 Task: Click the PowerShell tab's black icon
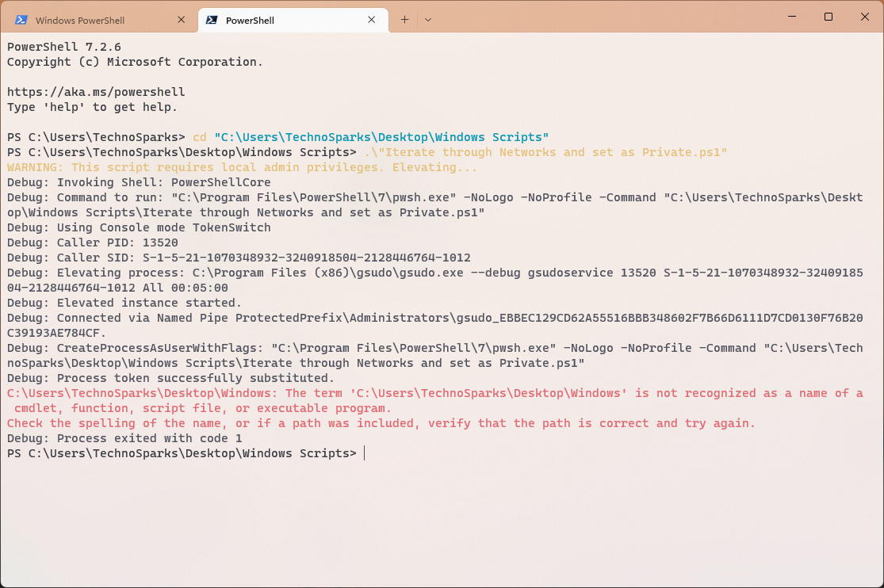click(212, 20)
